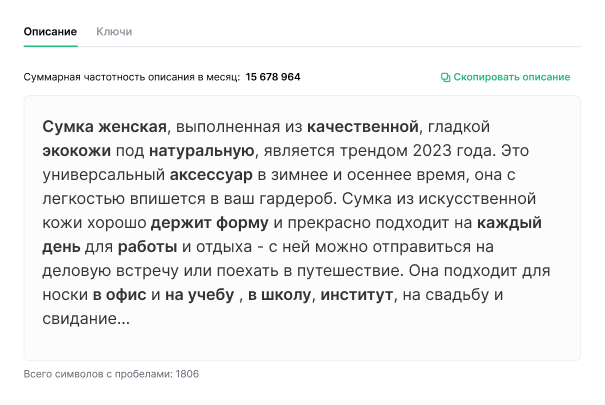Click the bold phrase в школу
This screenshot has height=405, width=605.
point(280,295)
